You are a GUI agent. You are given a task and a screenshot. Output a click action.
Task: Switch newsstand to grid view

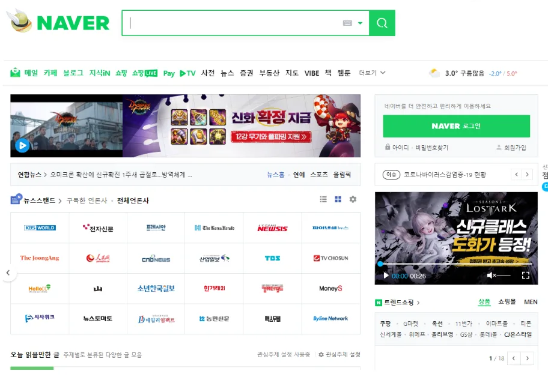(338, 199)
